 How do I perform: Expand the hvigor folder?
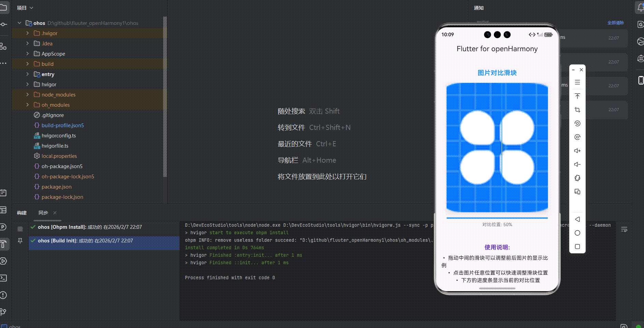click(x=28, y=84)
